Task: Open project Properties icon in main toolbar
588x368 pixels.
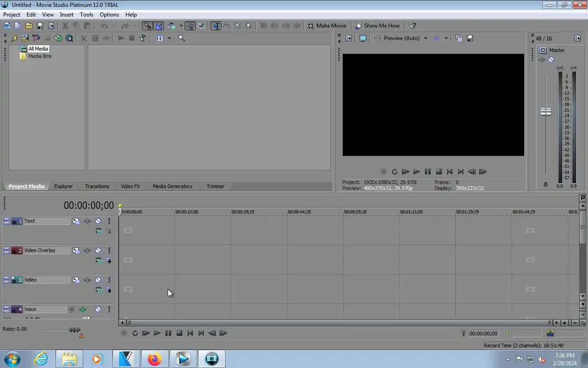Action: [51, 26]
